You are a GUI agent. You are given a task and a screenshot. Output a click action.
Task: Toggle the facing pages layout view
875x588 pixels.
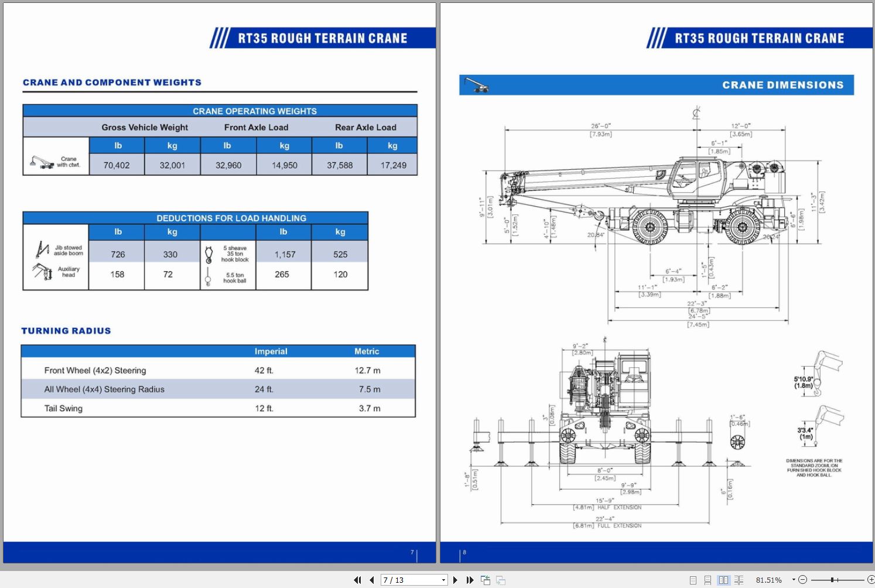tap(724, 580)
